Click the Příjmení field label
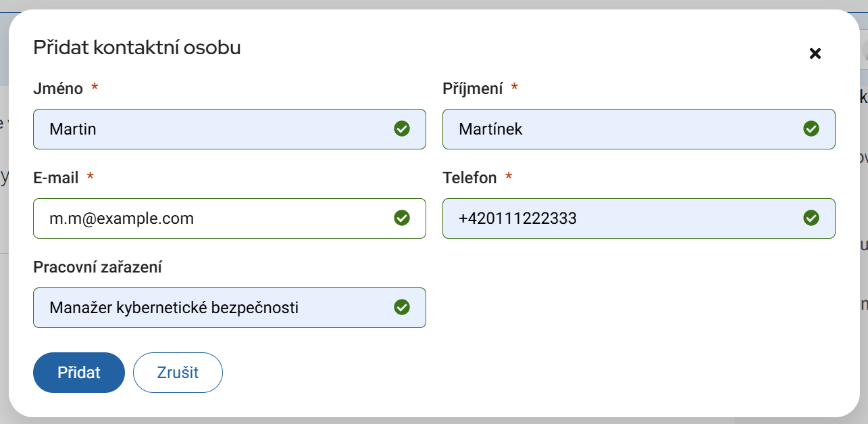The height and width of the screenshot is (424, 868). tap(473, 89)
